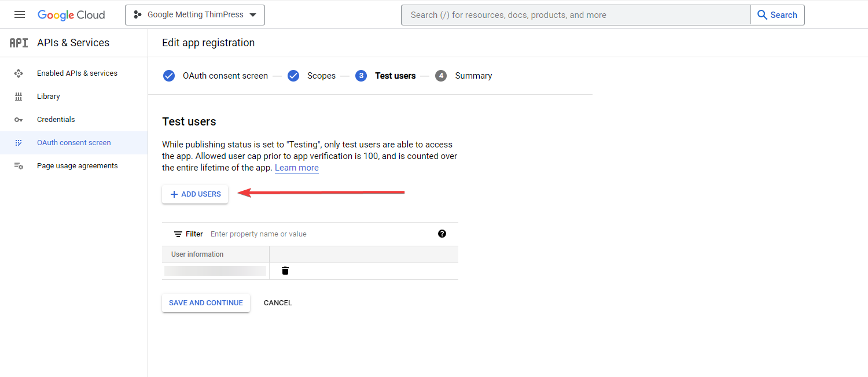Image resolution: width=868 pixels, height=377 pixels.
Task: Click the Filter icon above the table
Action: pos(178,234)
